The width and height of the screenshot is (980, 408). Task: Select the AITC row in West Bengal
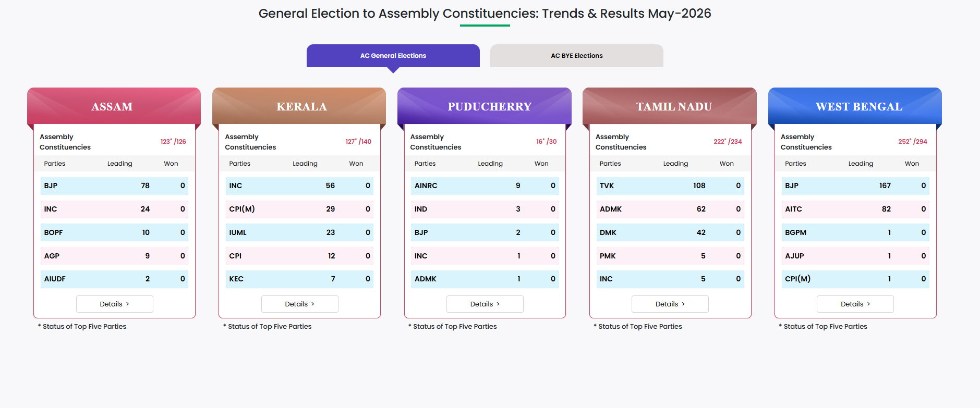click(855, 209)
